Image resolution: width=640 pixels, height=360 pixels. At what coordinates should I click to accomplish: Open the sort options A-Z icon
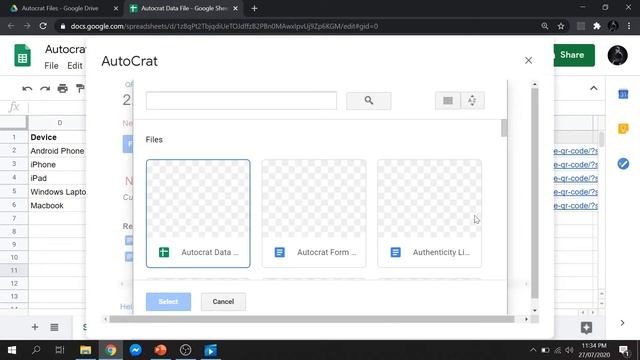point(472,101)
